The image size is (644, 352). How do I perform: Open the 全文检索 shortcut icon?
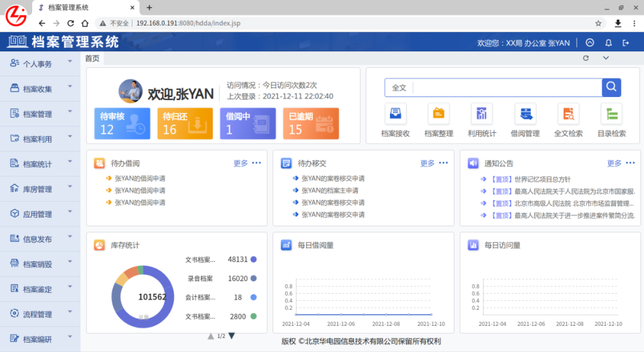[568, 114]
